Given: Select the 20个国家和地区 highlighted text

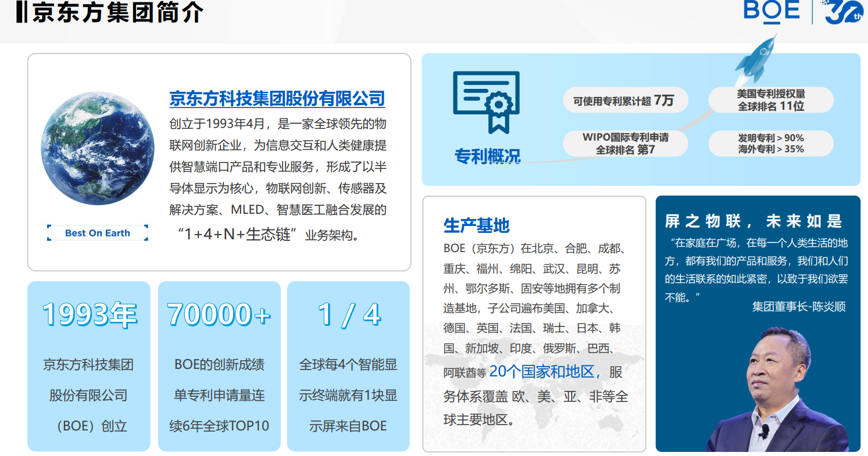Looking at the screenshot, I should pyautogui.click(x=545, y=371).
